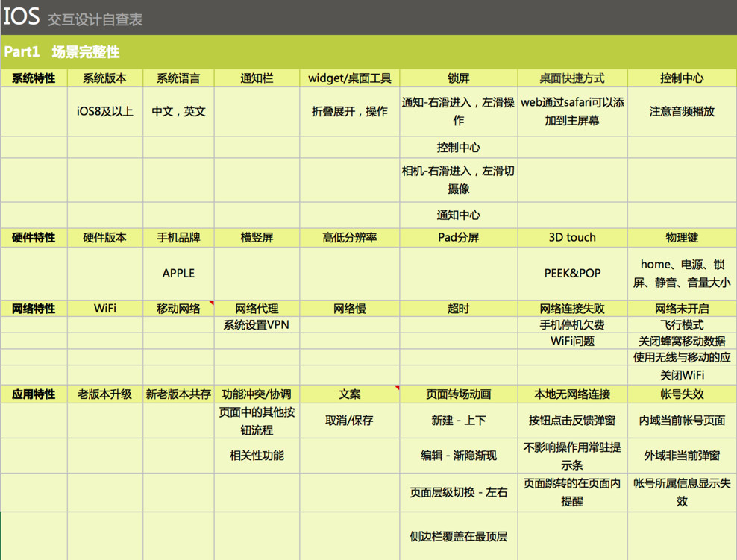Image resolution: width=737 pixels, height=560 pixels.
Task: Select the 关闭WiFi cell
Action: coord(682,375)
